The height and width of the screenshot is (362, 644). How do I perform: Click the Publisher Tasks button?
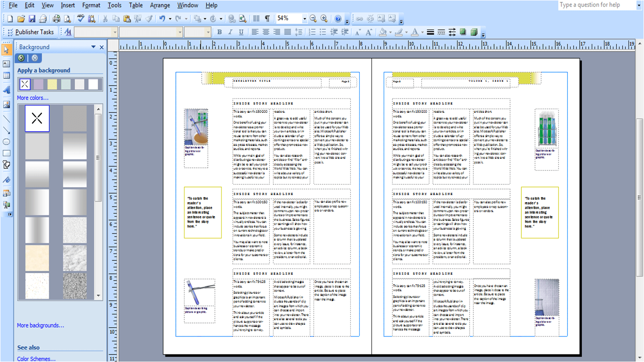[31, 32]
